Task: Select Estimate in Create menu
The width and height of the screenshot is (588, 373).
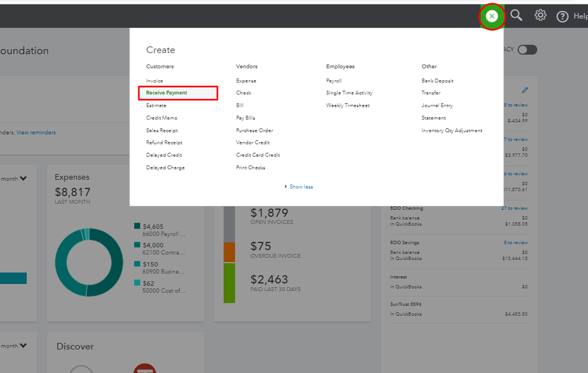Action: click(156, 105)
